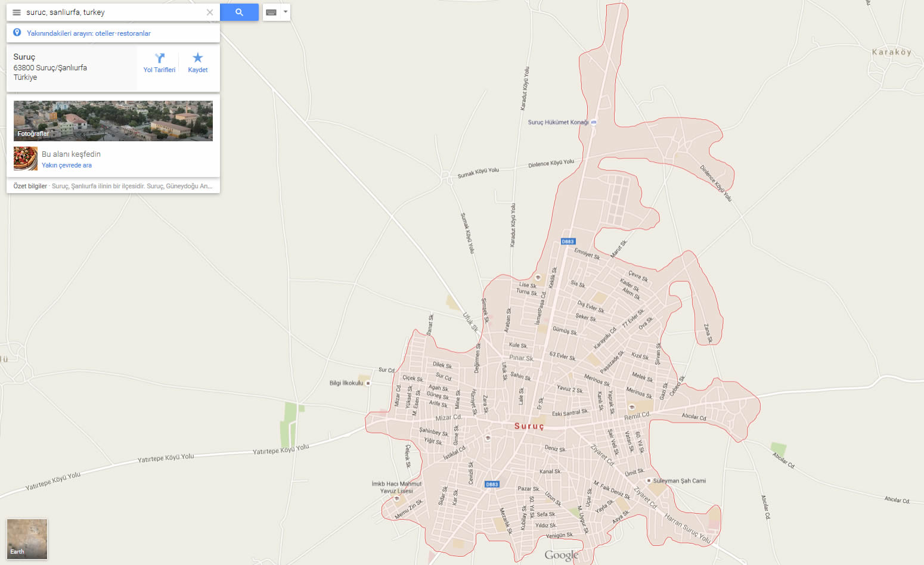The height and width of the screenshot is (565, 924).
Task: Click the blue magnifier search icon
Action: click(x=238, y=12)
